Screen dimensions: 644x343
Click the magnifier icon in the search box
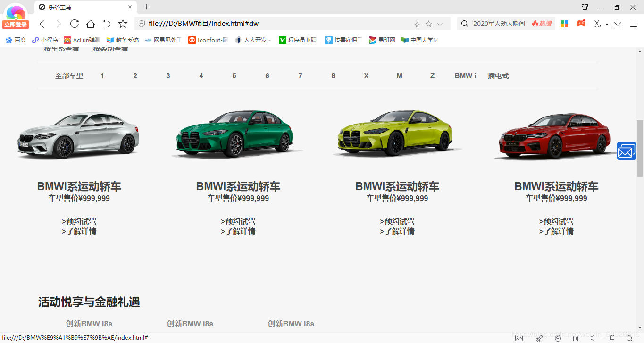[465, 24]
